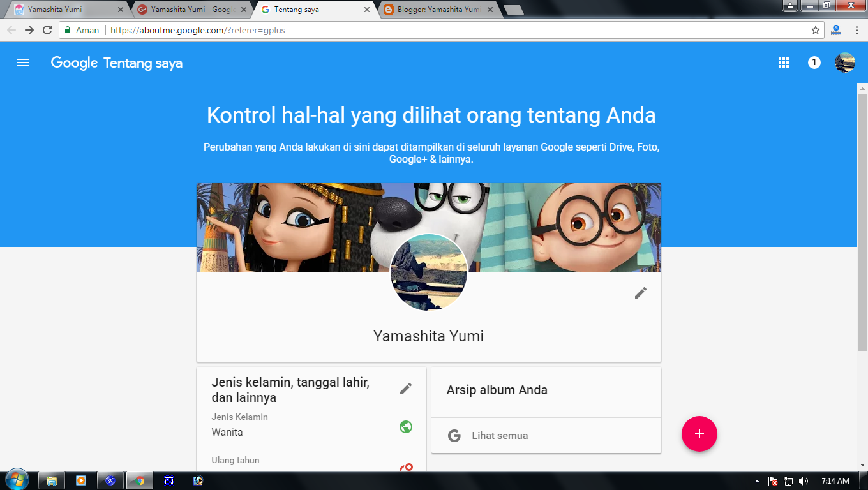Open volume control in system tray

coord(804,481)
